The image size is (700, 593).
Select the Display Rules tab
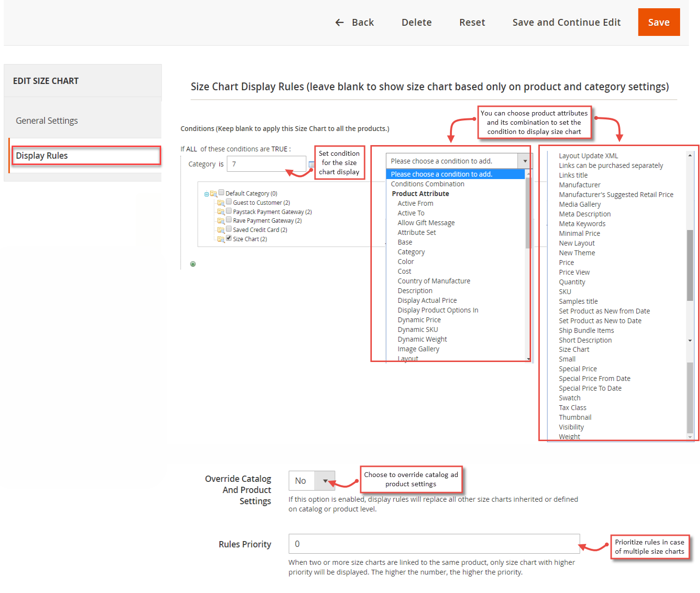[42, 155]
